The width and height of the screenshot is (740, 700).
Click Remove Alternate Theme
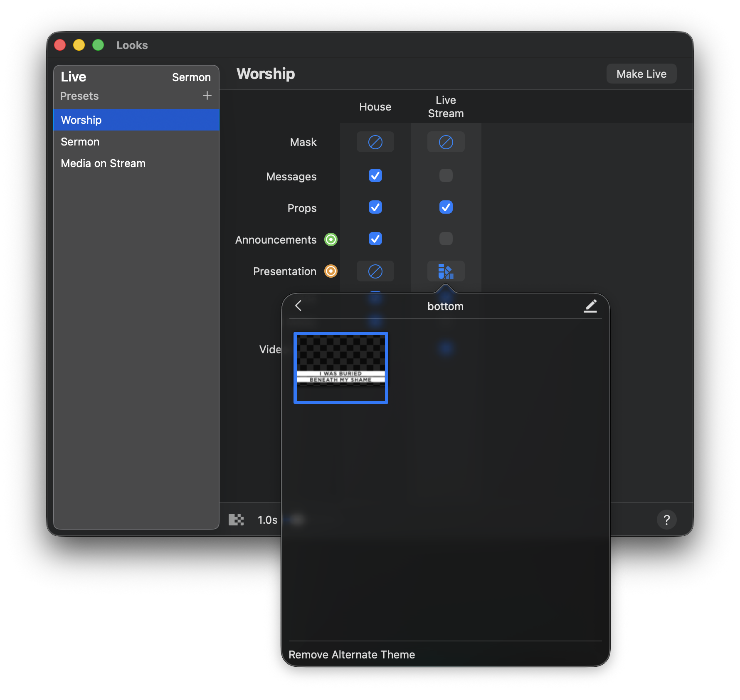pyautogui.click(x=352, y=654)
